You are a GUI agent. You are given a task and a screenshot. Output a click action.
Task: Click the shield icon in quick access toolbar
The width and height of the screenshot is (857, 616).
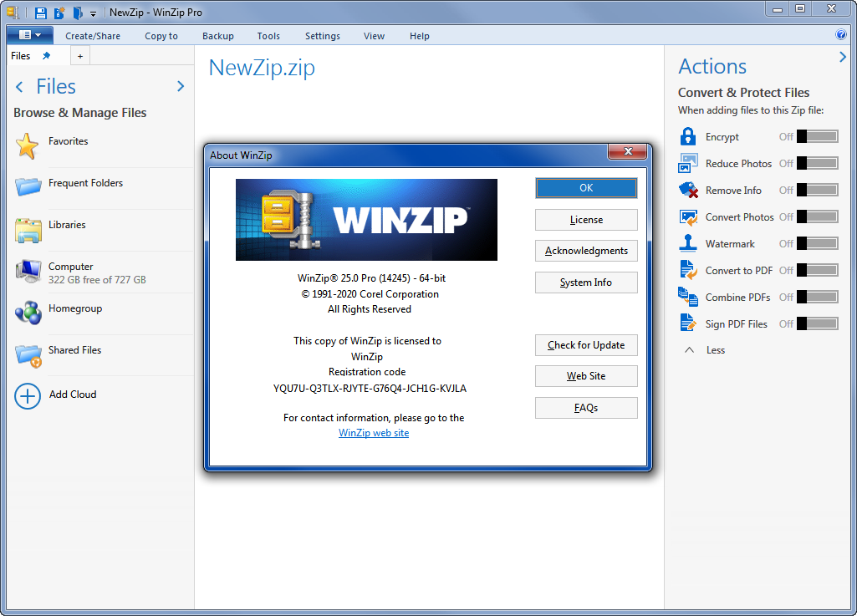tap(78, 13)
